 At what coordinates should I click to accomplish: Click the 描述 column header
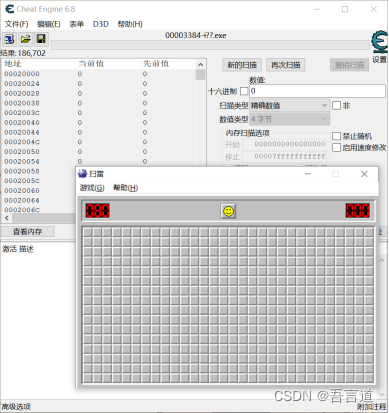(x=26, y=249)
